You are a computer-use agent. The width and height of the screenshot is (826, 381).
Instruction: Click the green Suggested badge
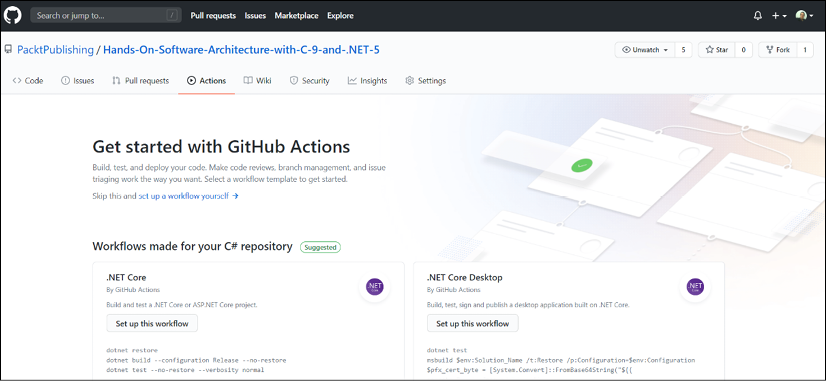click(320, 247)
